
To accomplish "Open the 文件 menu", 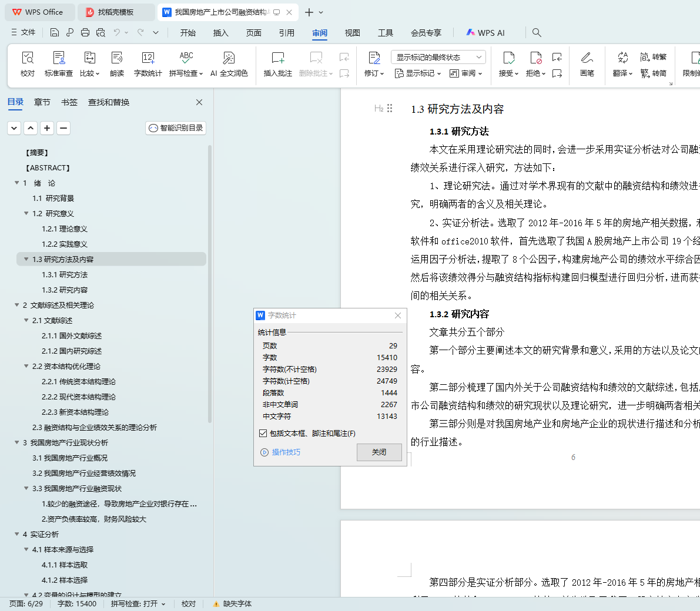I will (x=23, y=32).
